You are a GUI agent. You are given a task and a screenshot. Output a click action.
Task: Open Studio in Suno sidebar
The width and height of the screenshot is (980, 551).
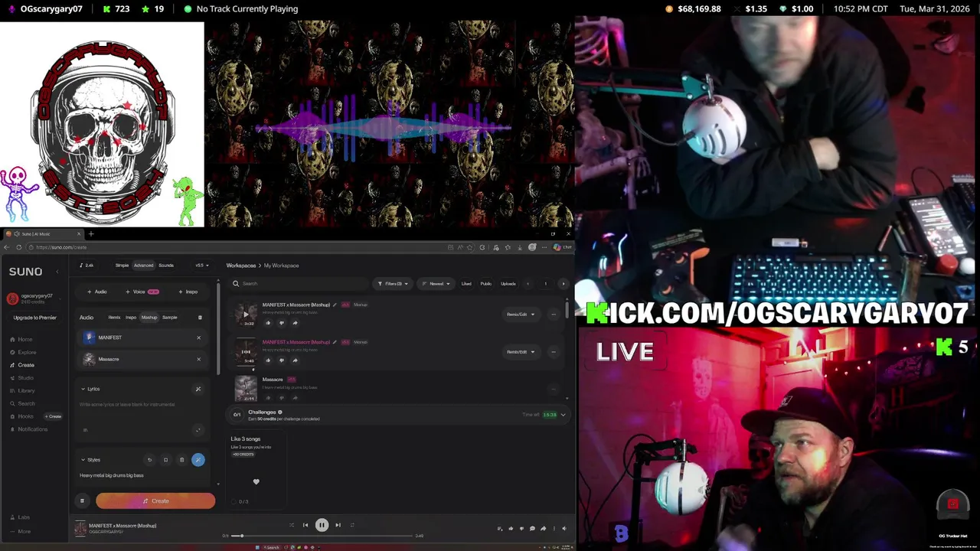(x=22, y=377)
